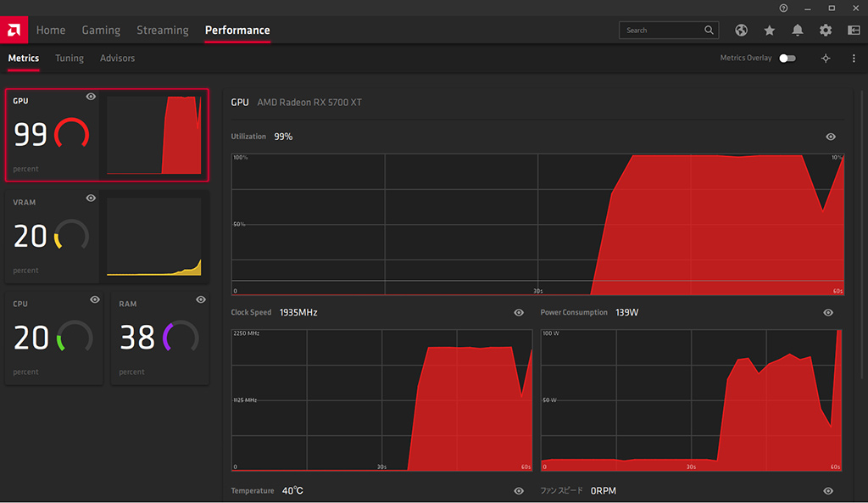868x503 pixels.
Task: Click the vertical scrollbar on right
Action: (862, 236)
